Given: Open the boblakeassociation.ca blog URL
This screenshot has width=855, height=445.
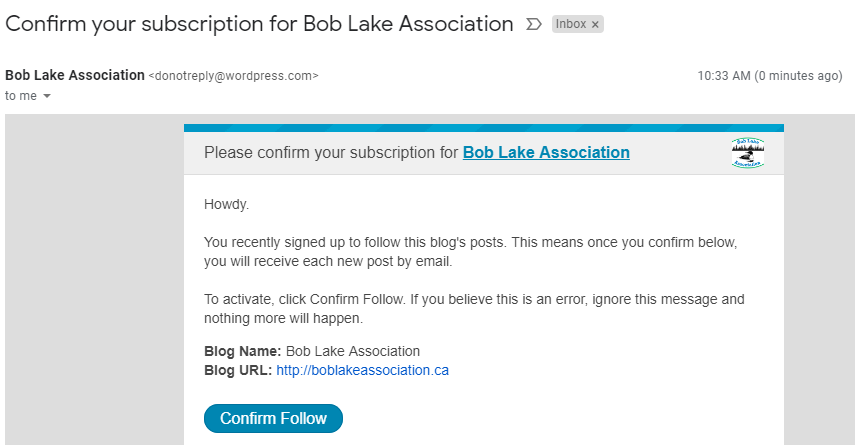Looking at the screenshot, I should coord(362,370).
